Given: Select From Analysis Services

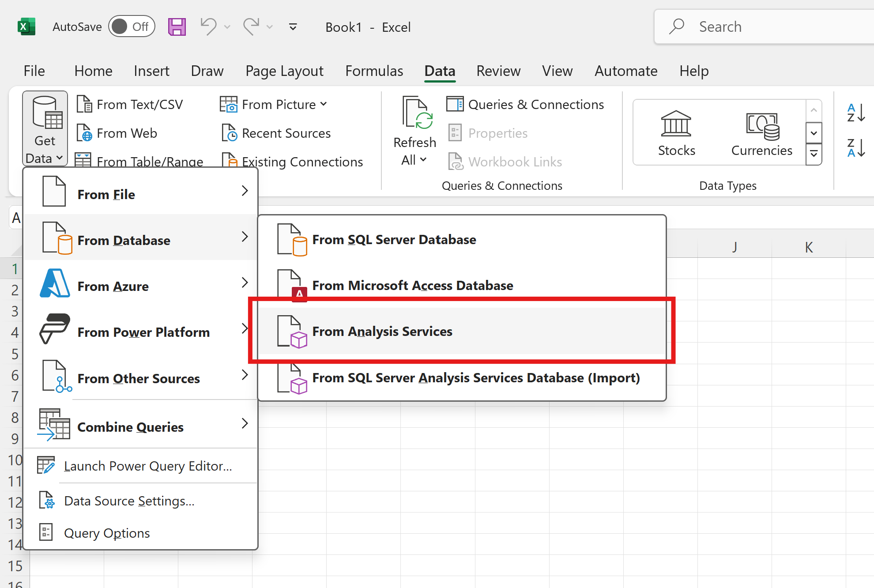Looking at the screenshot, I should click(x=462, y=331).
